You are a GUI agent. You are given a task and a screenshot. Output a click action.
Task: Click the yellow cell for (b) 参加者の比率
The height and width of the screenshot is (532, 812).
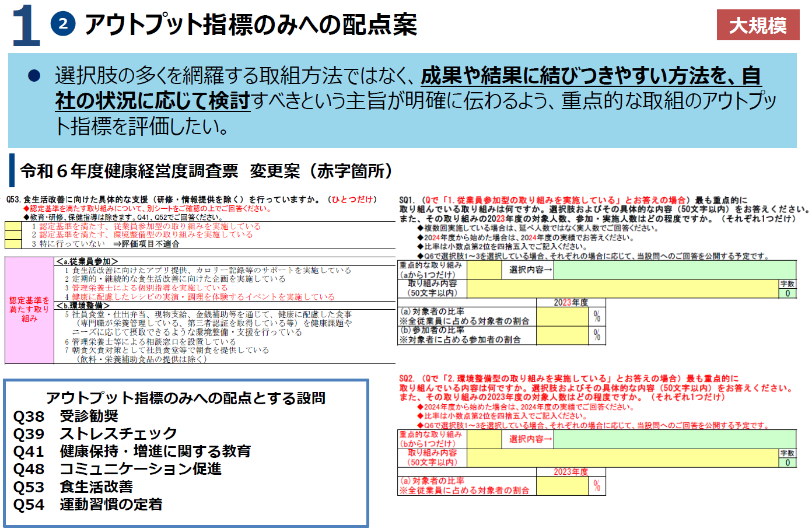562,335
